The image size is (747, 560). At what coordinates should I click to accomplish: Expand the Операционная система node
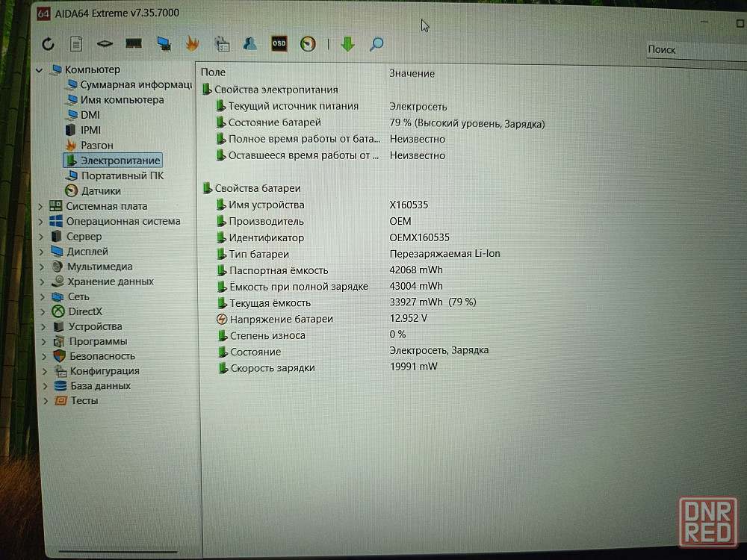coord(41,222)
